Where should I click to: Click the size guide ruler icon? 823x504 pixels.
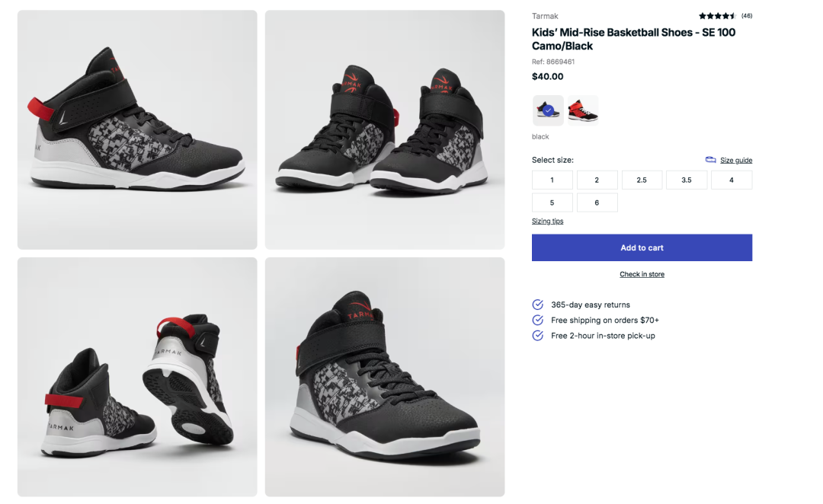tap(710, 160)
